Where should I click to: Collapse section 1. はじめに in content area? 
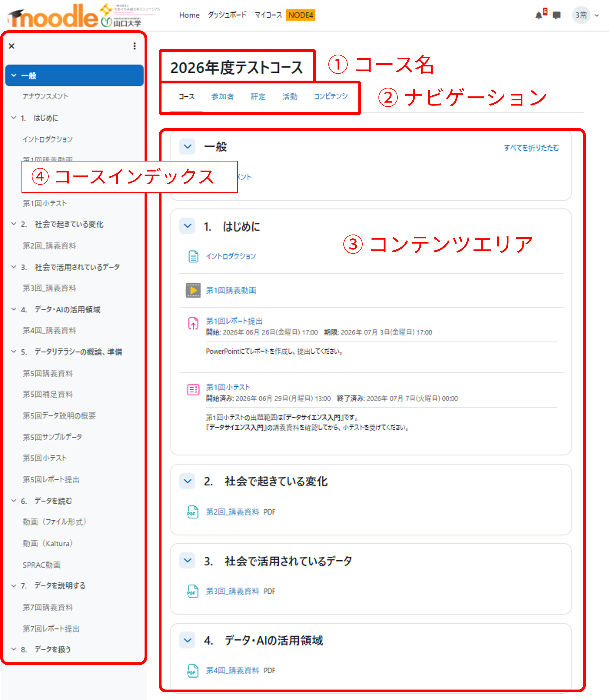pos(187,226)
